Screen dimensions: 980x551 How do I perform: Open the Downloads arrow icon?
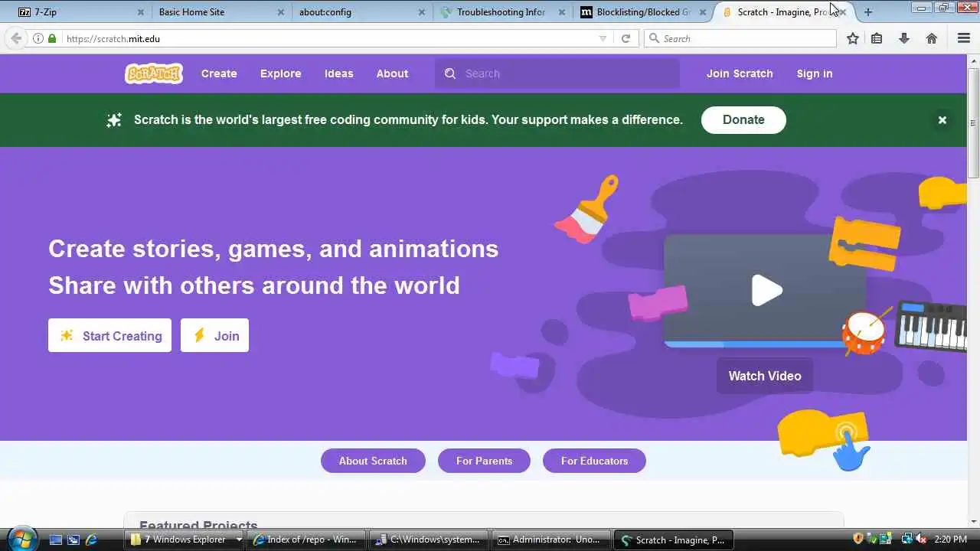[x=904, y=38]
